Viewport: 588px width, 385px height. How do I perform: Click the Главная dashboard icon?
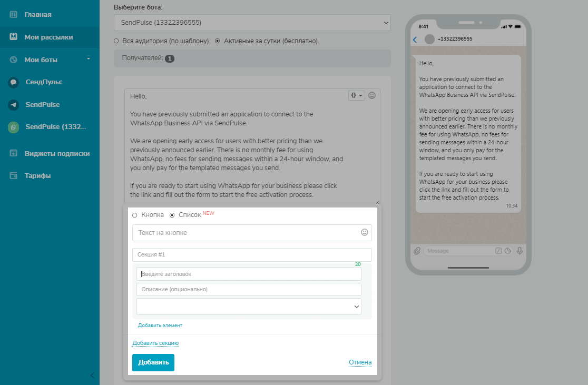tap(14, 15)
